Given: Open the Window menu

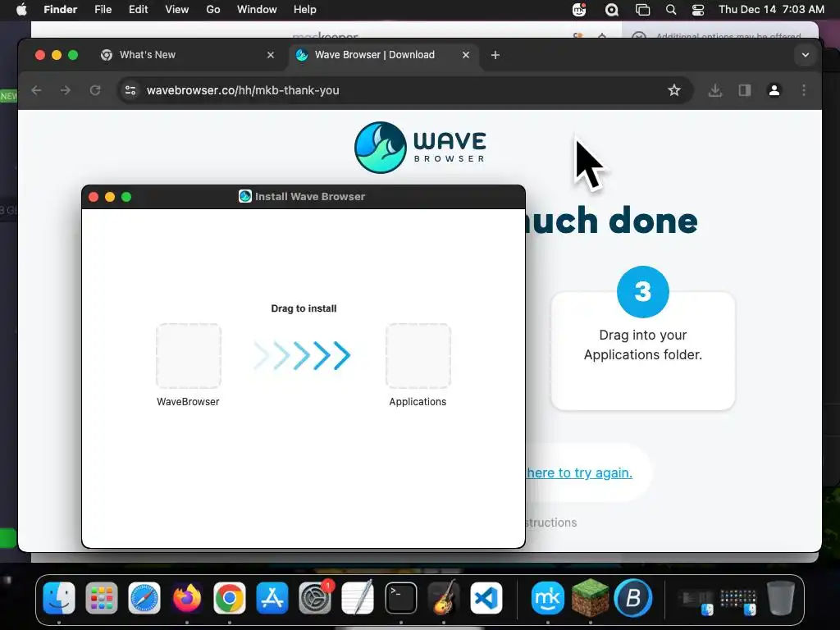Looking at the screenshot, I should point(257,10).
